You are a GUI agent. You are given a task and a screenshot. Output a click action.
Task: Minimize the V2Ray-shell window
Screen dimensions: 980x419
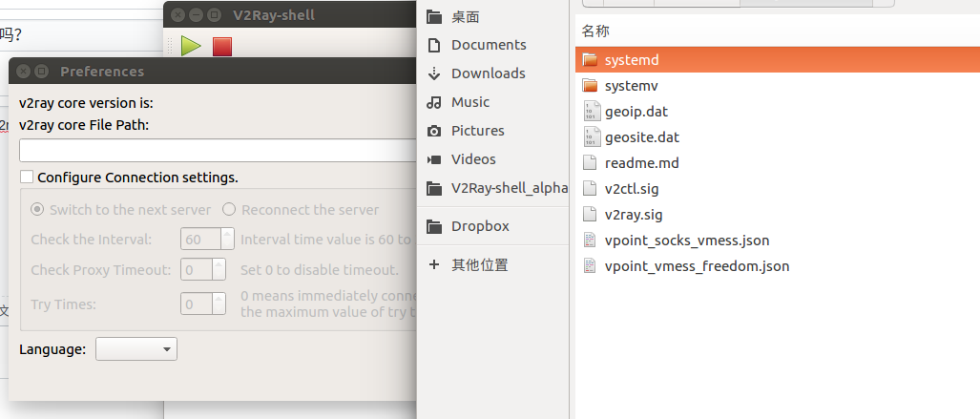click(196, 14)
